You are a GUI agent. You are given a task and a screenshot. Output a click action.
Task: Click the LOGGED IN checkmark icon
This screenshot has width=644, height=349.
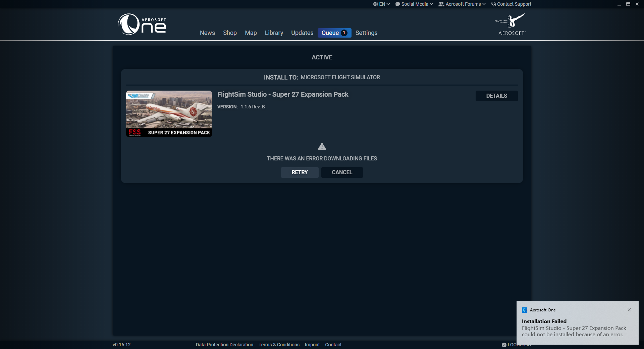[504, 345]
